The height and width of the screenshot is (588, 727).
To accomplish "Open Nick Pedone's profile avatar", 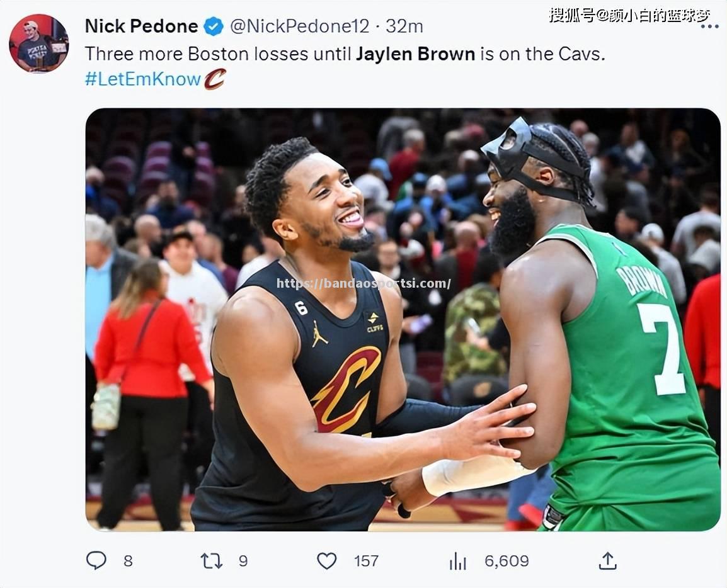I will pos(39,43).
